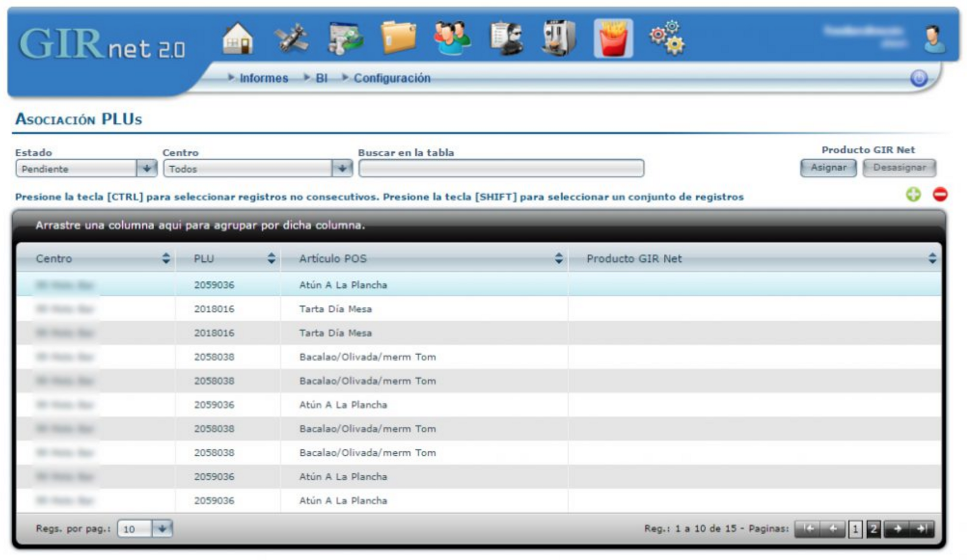Expand the records per page dropdown
This screenshot has height=560, width=967.
(162, 529)
